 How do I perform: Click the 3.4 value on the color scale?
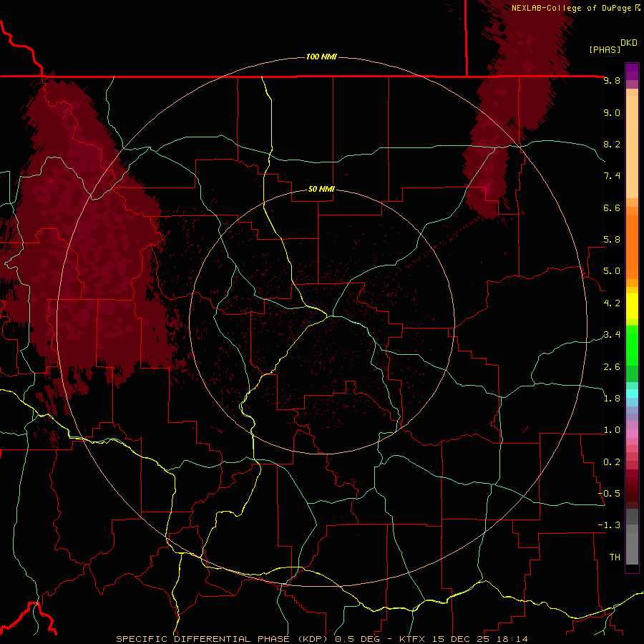point(612,335)
